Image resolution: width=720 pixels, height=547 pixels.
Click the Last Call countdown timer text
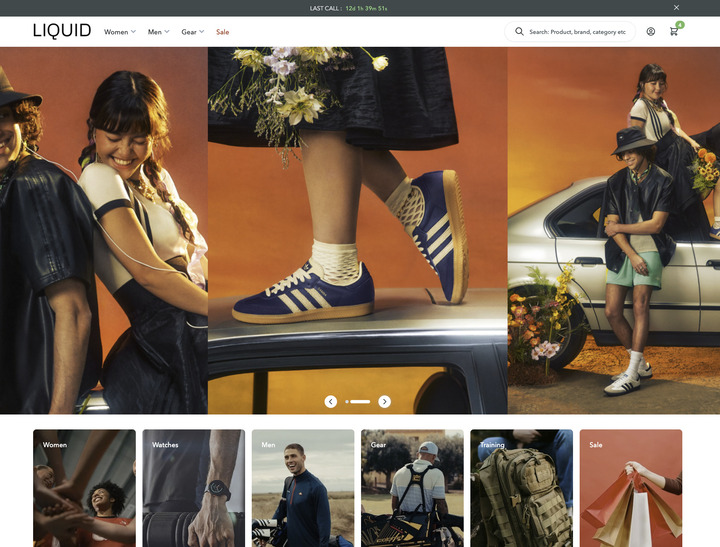tap(366, 8)
